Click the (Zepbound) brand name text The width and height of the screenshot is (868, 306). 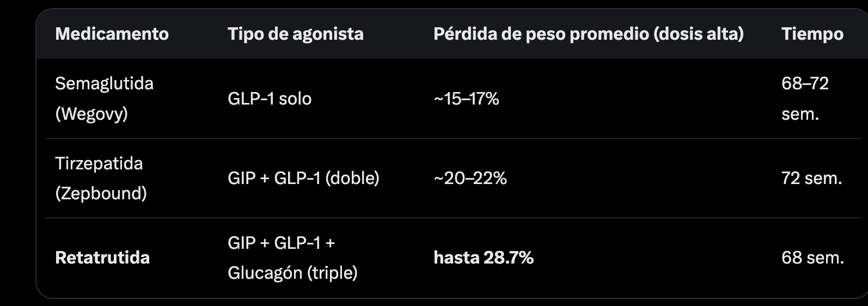[101, 193]
